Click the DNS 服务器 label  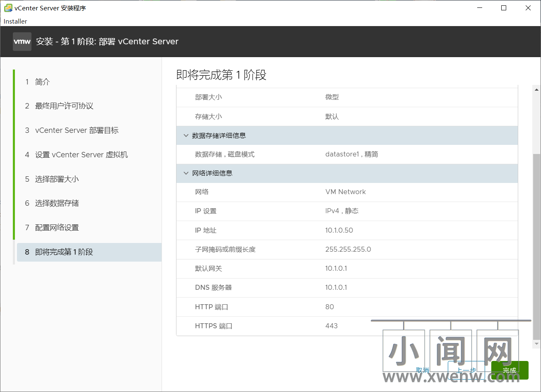click(x=214, y=288)
